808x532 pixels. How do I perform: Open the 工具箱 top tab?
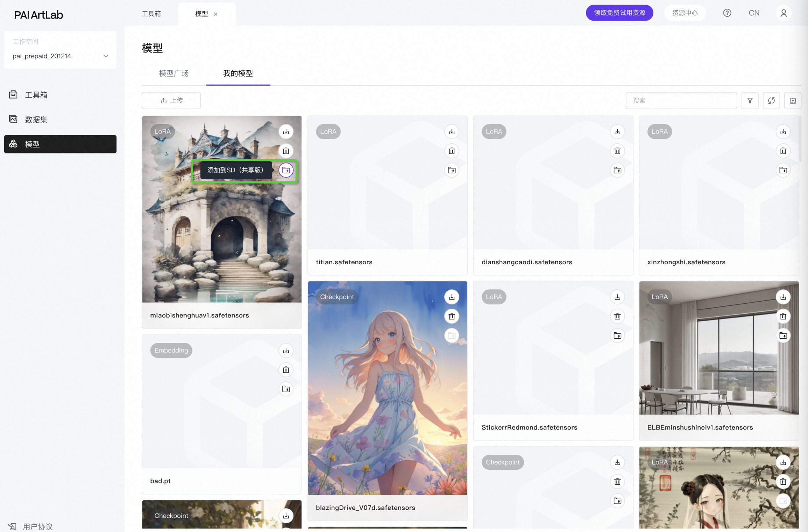point(151,14)
